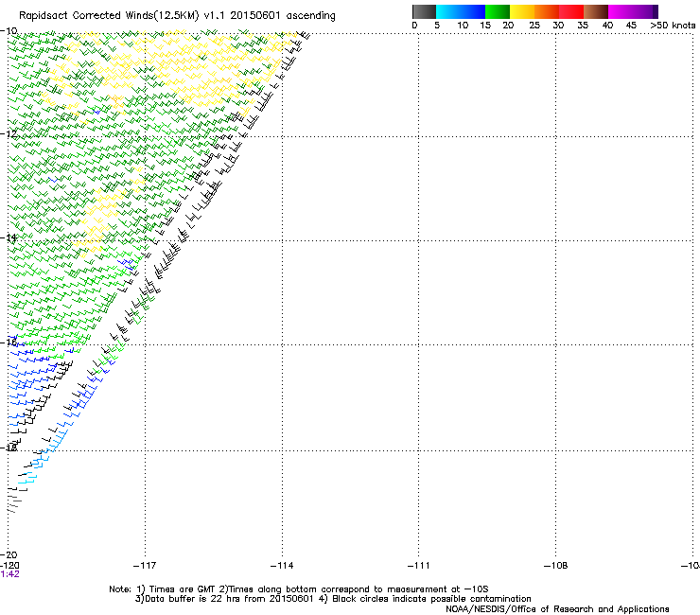Screen dimensions: 700x615
Task: Click the green 15-20 knots color band
Action: coord(498,11)
